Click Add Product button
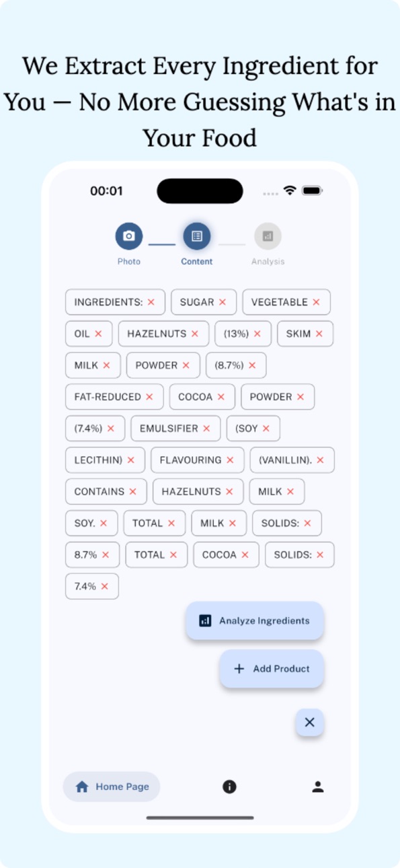The image size is (400, 868). point(272,669)
